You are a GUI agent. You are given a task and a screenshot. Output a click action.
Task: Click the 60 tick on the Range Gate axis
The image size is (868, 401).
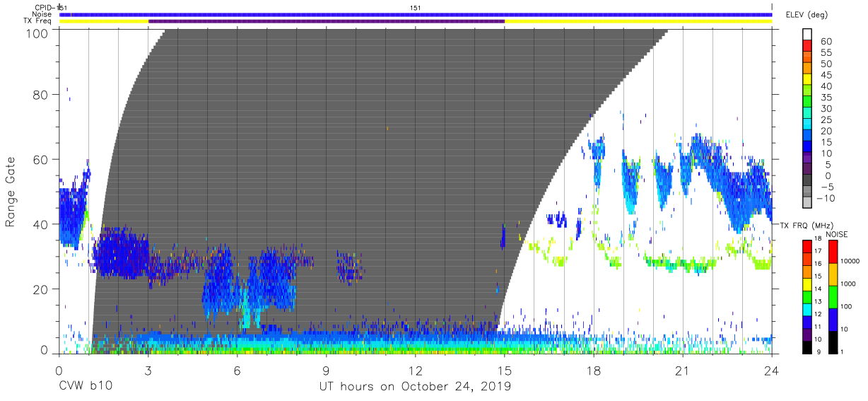pyautogui.click(x=41, y=159)
